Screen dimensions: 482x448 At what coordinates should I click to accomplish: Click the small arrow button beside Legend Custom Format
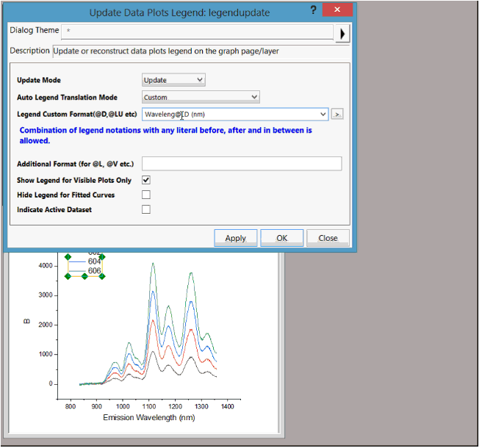[x=337, y=115]
